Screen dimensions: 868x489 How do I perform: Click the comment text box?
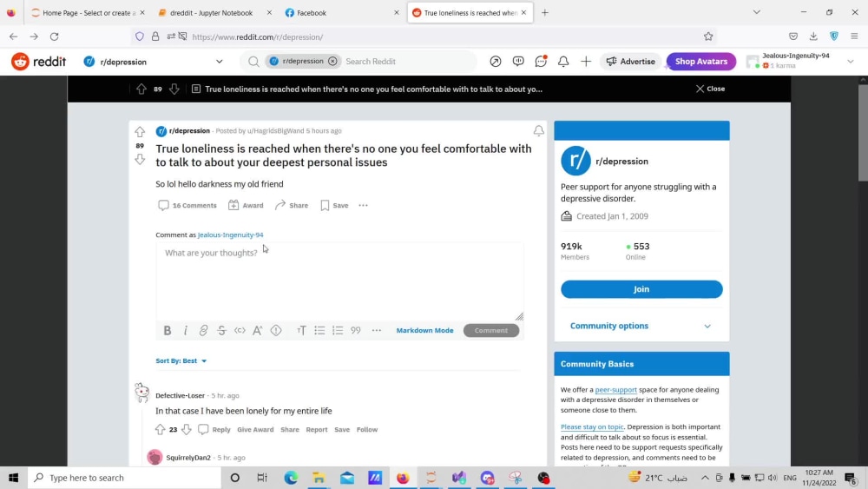339,281
